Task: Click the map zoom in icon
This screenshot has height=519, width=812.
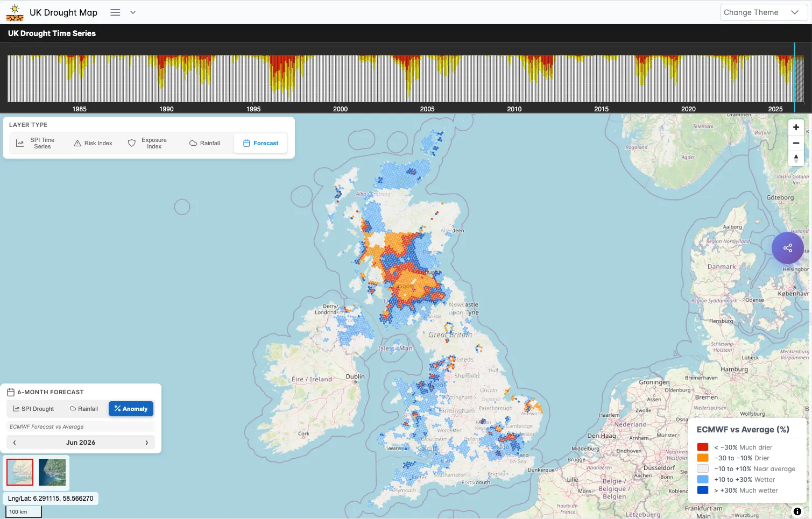Action: (796, 127)
